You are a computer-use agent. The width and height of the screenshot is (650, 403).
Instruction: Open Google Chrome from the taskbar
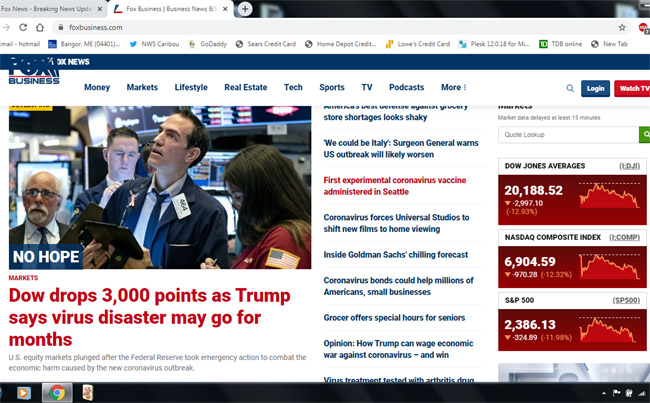[x=57, y=393]
